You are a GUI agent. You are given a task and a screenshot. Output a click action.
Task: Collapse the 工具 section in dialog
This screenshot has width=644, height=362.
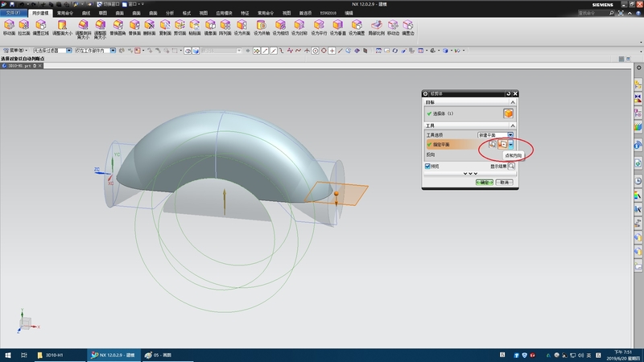click(x=512, y=125)
